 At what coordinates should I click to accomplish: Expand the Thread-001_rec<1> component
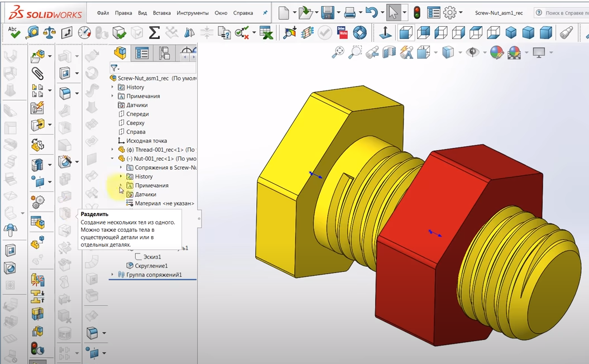(x=112, y=150)
